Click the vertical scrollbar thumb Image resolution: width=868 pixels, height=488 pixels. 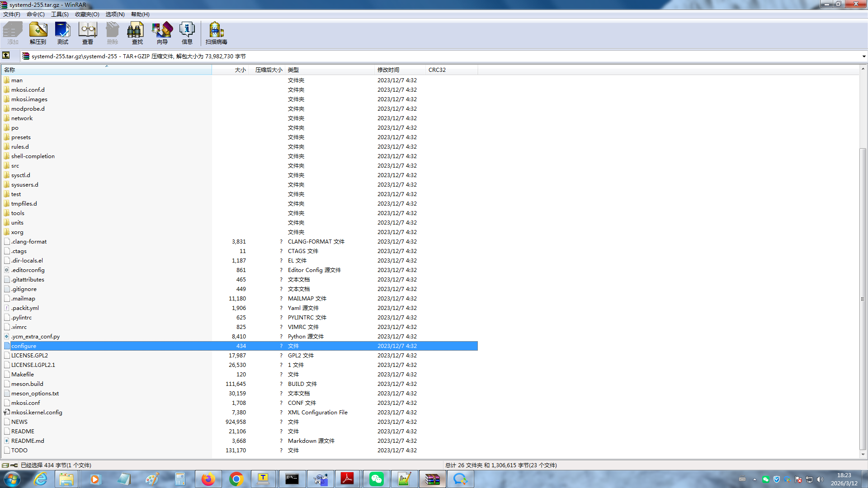[x=863, y=298]
